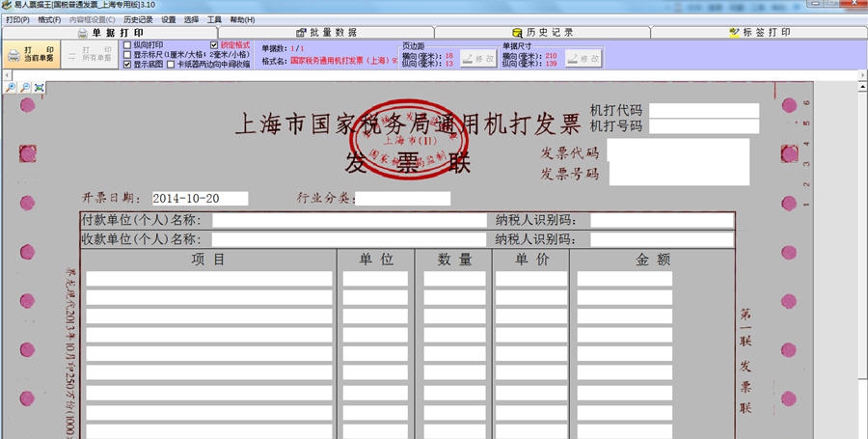
Task: Uncheck the 显示底图 checkbox
Action: point(127,65)
